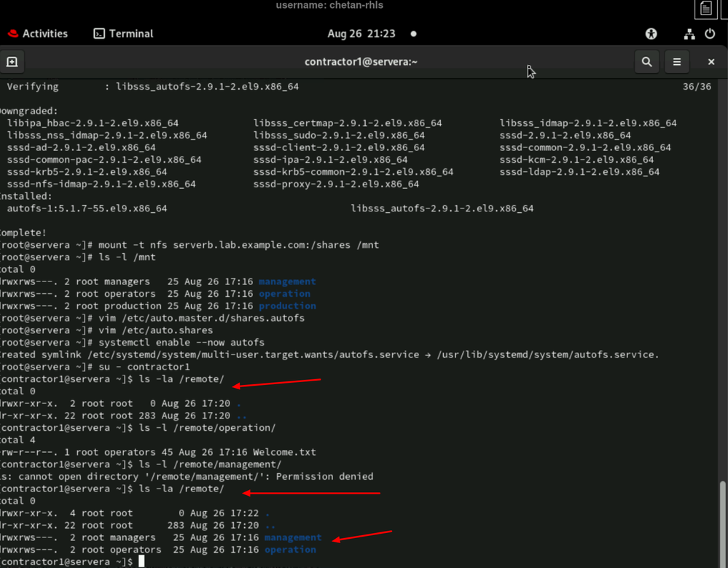Click the last blue management directory entry
This screenshot has height=568, width=728.
293,537
